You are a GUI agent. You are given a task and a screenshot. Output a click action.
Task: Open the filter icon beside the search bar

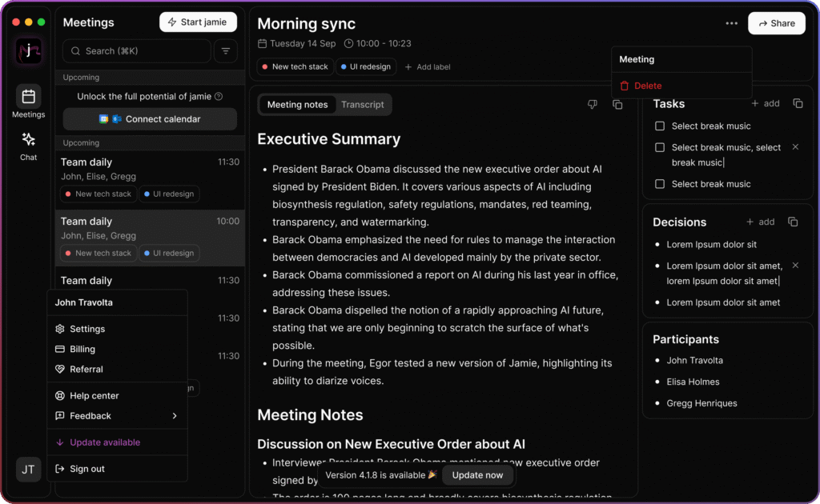click(x=225, y=50)
